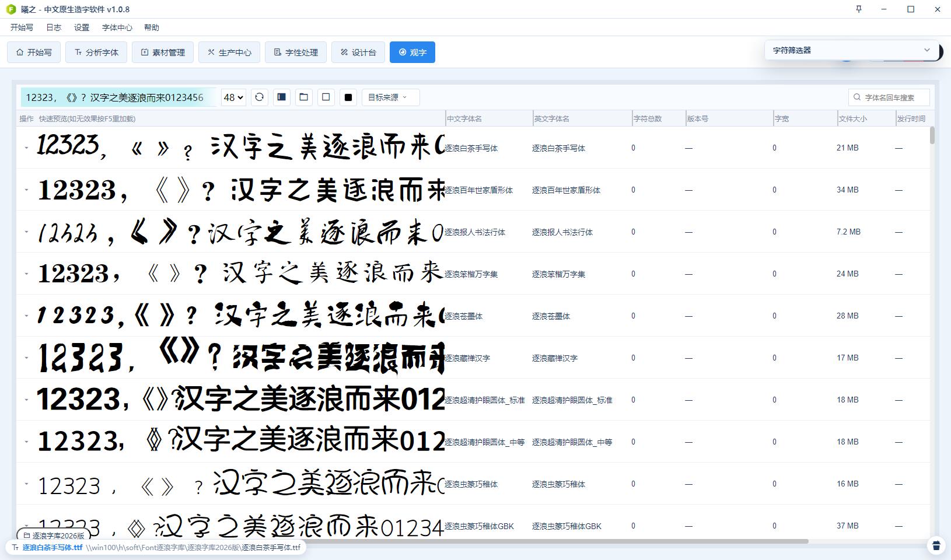Select the white background square swatch
Image resolution: width=951 pixels, height=560 pixels.
(326, 97)
